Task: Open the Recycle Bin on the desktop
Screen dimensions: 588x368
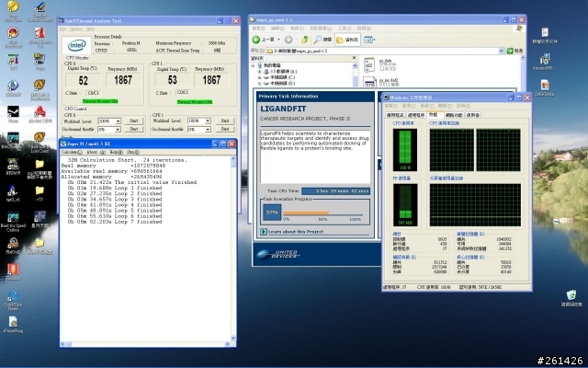Action: (571, 294)
